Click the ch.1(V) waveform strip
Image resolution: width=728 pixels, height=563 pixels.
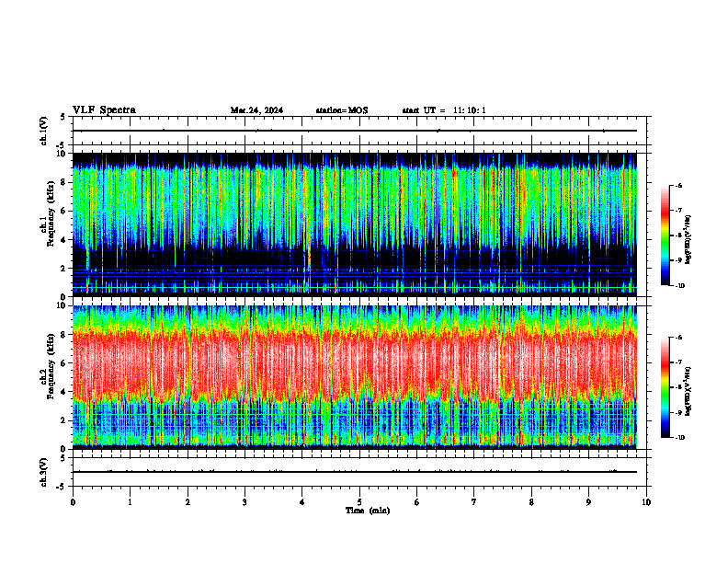tap(358, 131)
